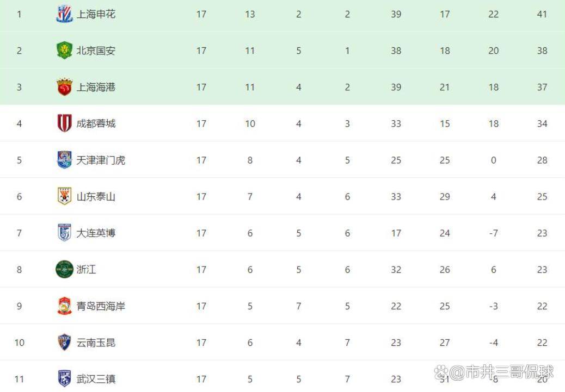Click the Dalian Yingbo shield badge
Viewport: 565px width, 392px height.
click(x=64, y=233)
